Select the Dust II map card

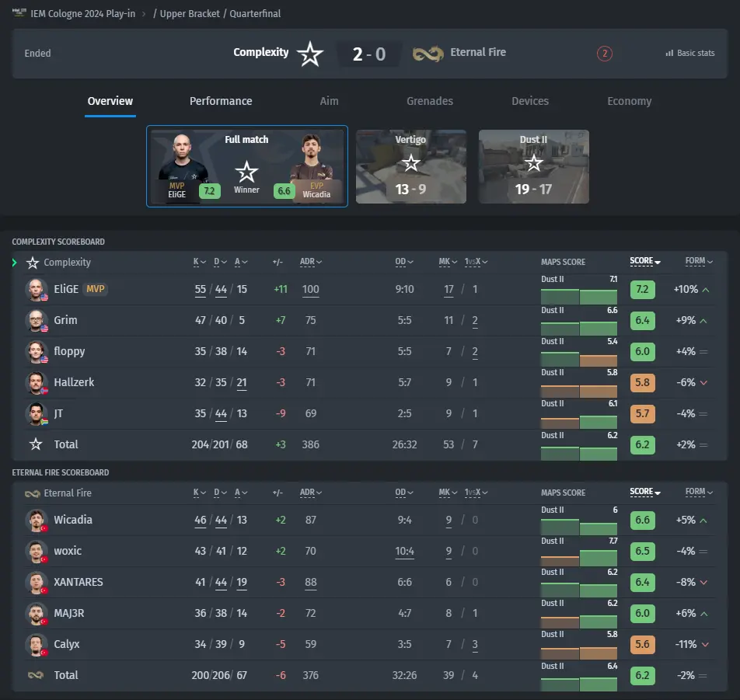[x=534, y=166]
